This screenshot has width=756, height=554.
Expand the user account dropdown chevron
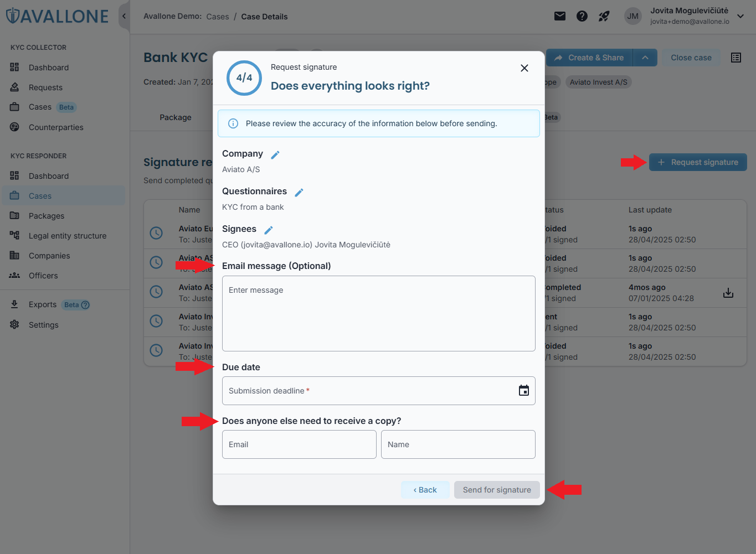click(740, 16)
